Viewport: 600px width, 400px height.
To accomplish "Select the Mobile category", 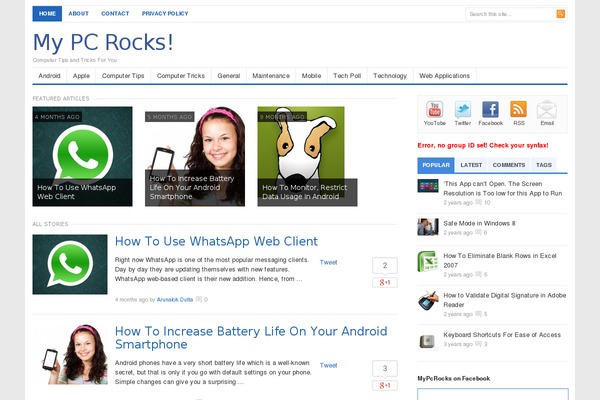I will tap(311, 76).
